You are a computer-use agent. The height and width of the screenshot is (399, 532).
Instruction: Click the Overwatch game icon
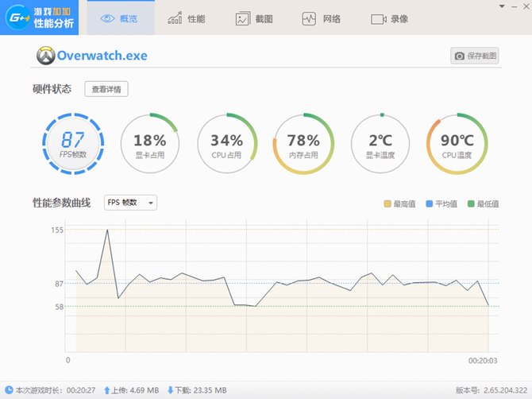tap(46, 56)
